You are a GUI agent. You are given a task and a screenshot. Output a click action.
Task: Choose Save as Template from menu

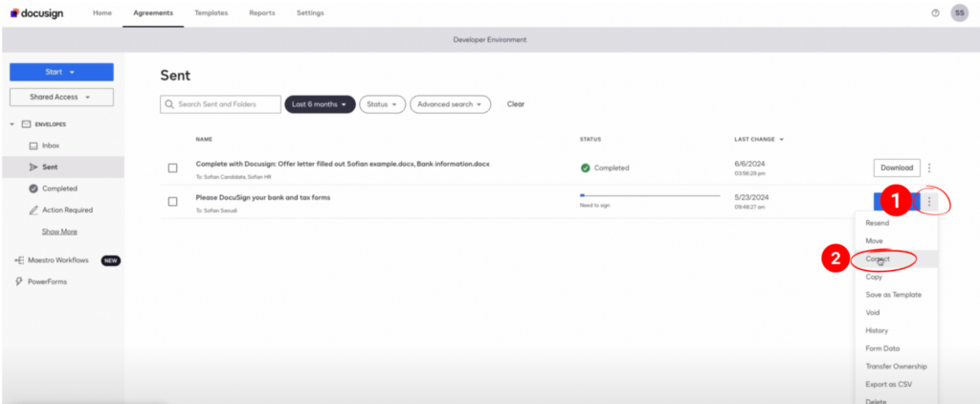[896, 295]
